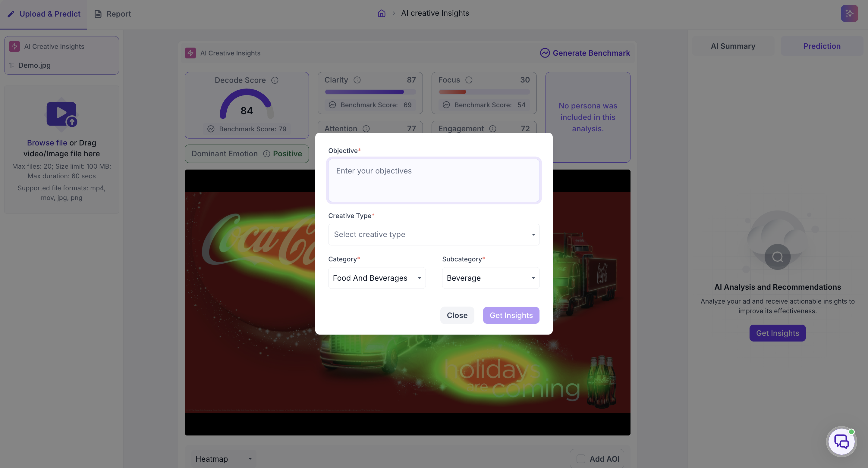
Task: Click the home icon in the breadcrumb
Action: click(382, 13)
